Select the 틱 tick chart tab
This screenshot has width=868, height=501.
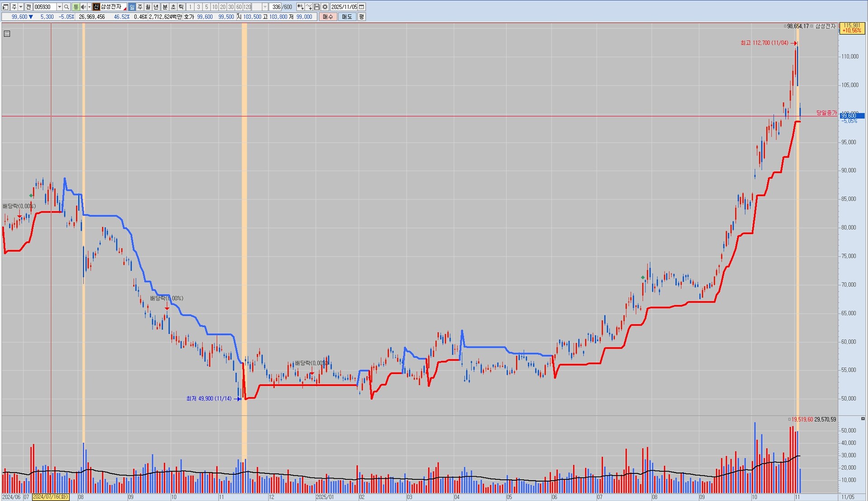(181, 7)
